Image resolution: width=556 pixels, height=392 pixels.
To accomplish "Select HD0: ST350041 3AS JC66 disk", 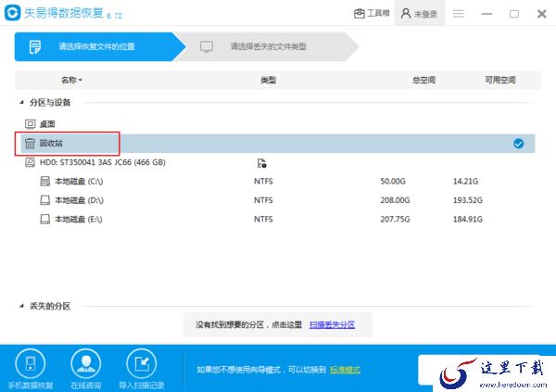I will [103, 162].
